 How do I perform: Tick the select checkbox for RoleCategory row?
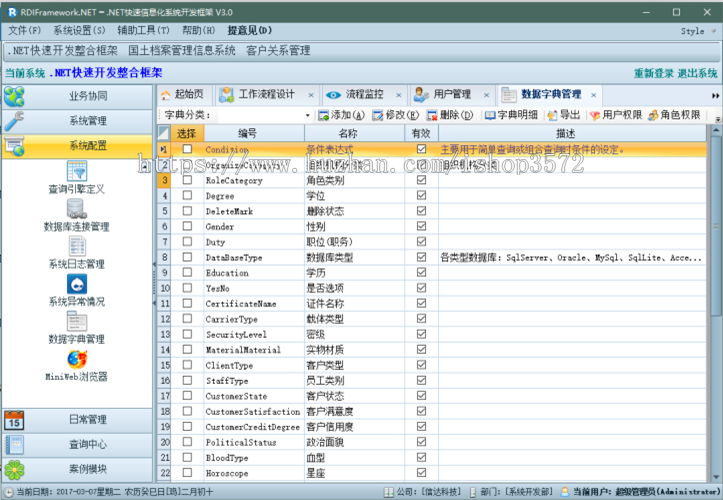pos(187,180)
